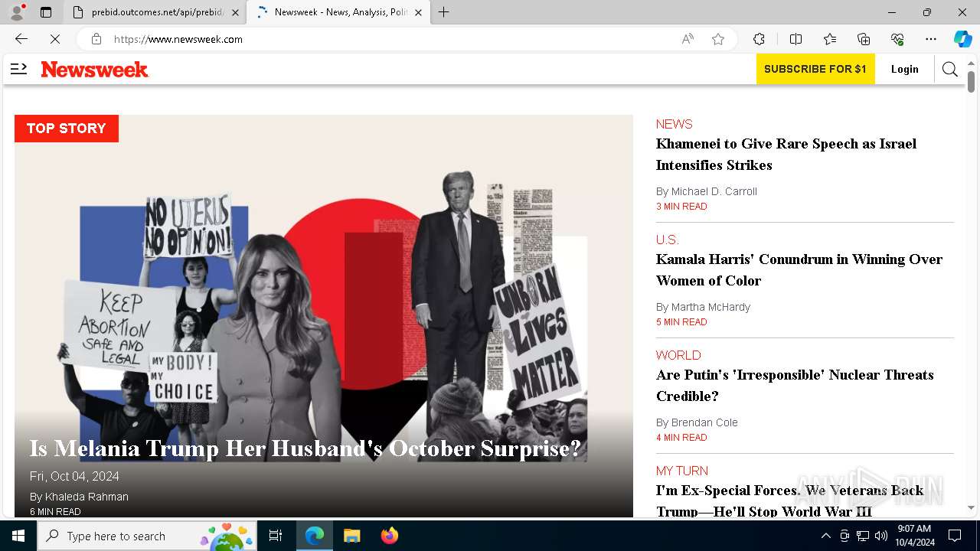Open the MY TURN category link
The image size is (980, 551).
682,471
